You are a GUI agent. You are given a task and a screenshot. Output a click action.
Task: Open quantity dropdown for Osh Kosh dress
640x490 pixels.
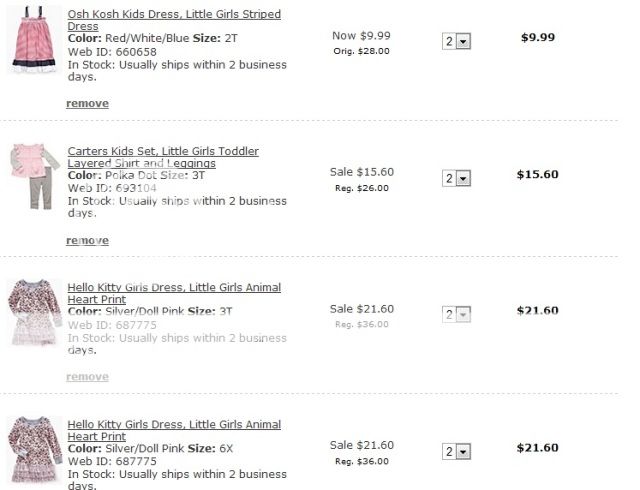click(456, 41)
